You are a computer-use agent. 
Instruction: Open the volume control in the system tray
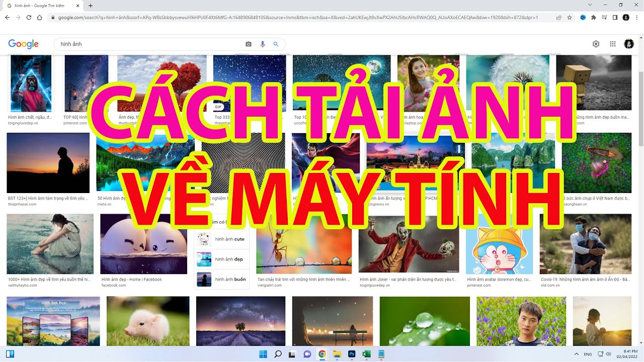click(x=608, y=354)
